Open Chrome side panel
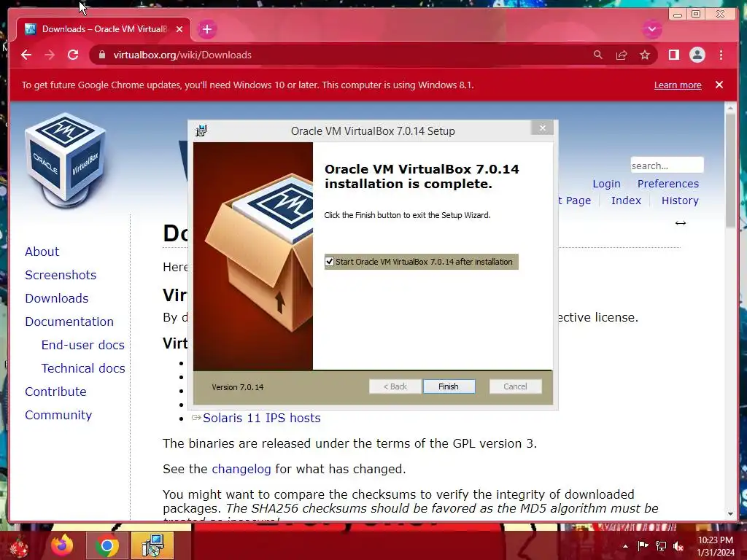Image resolution: width=747 pixels, height=560 pixels. point(673,55)
